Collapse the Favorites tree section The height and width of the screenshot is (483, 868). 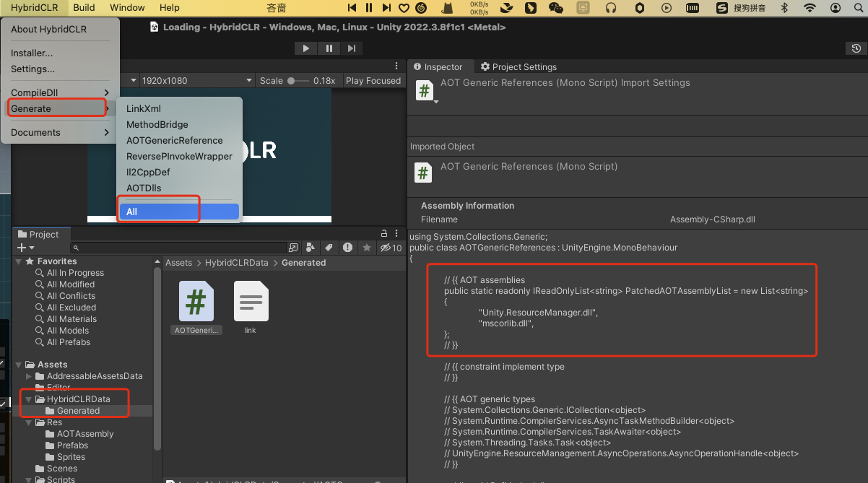19,261
